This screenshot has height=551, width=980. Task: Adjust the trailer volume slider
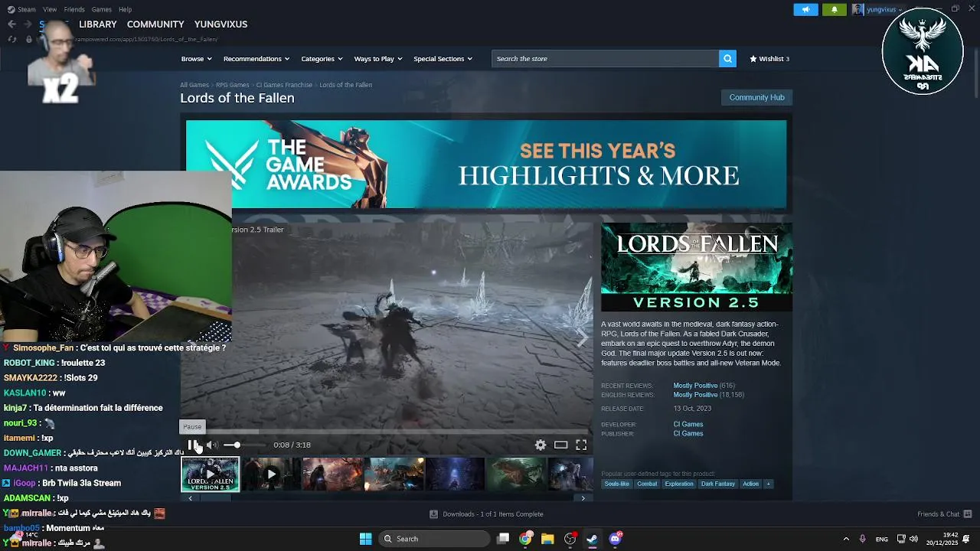[243, 445]
